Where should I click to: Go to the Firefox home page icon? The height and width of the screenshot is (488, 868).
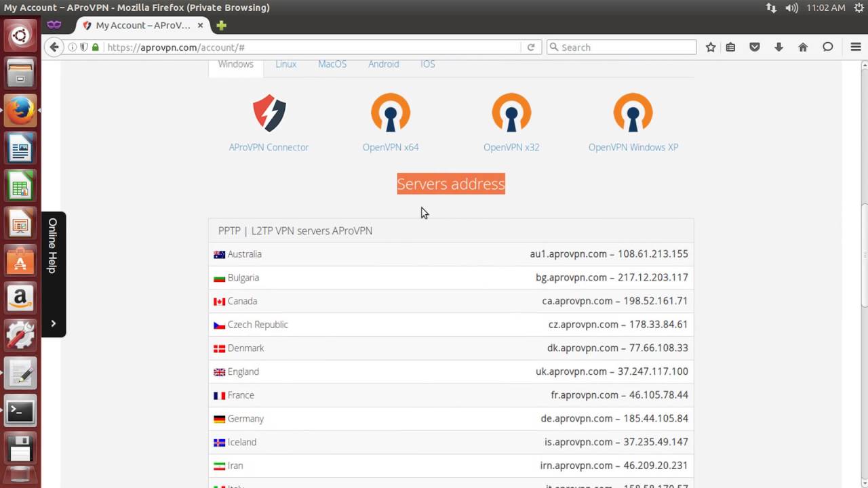(x=803, y=47)
